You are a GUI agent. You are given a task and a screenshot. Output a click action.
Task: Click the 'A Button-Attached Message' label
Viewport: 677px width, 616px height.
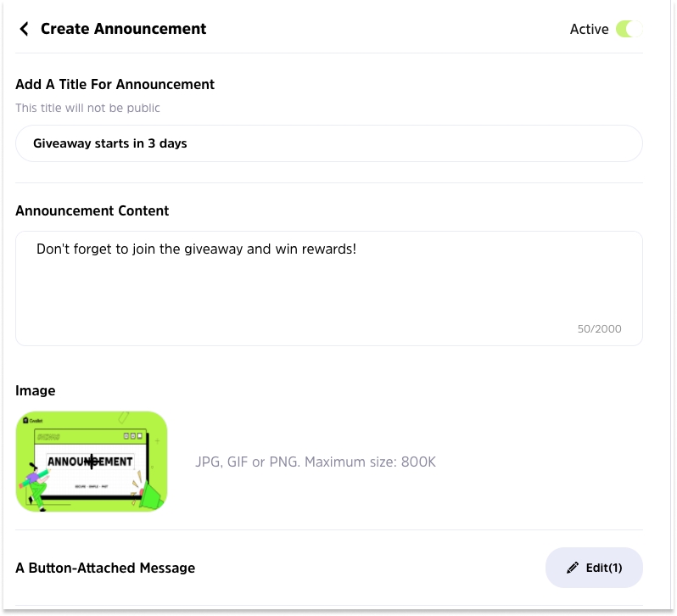click(x=105, y=568)
